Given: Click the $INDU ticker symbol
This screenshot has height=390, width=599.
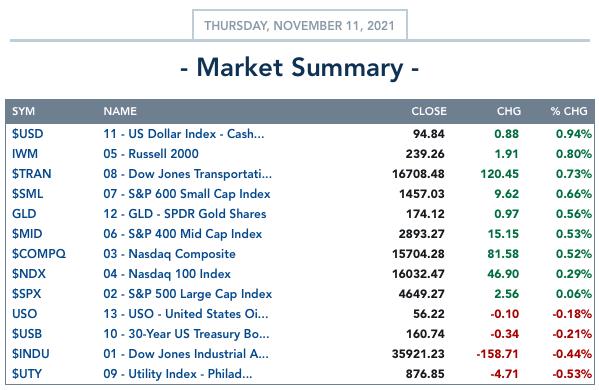Looking at the screenshot, I should coord(31,354).
